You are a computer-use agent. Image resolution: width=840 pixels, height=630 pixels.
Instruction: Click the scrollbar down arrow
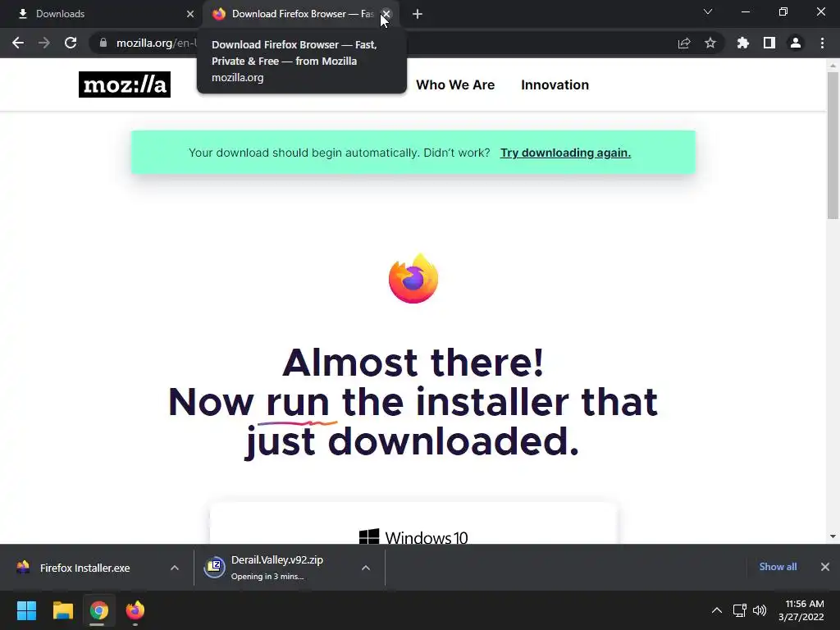(x=833, y=536)
